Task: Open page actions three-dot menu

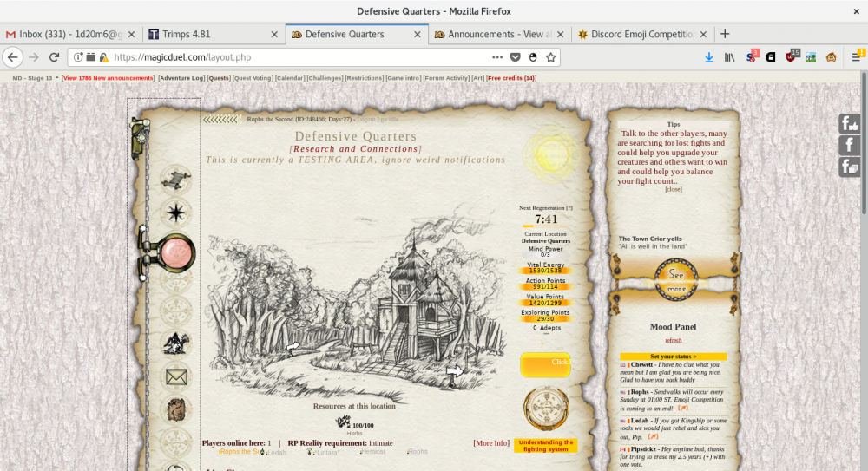Action: click(x=497, y=57)
